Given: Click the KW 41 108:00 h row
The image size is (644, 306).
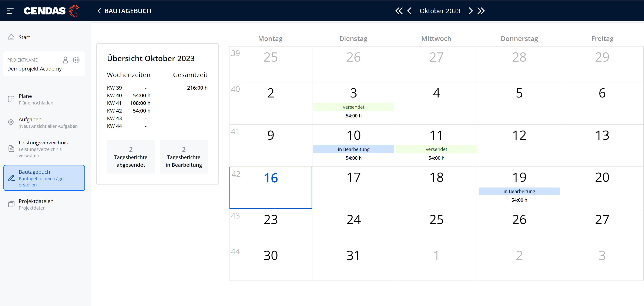Looking at the screenshot, I should coord(129,103).
